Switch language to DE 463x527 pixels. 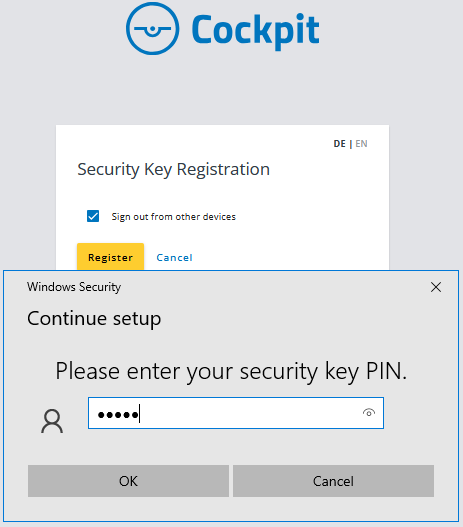click(x=339, y=144)
